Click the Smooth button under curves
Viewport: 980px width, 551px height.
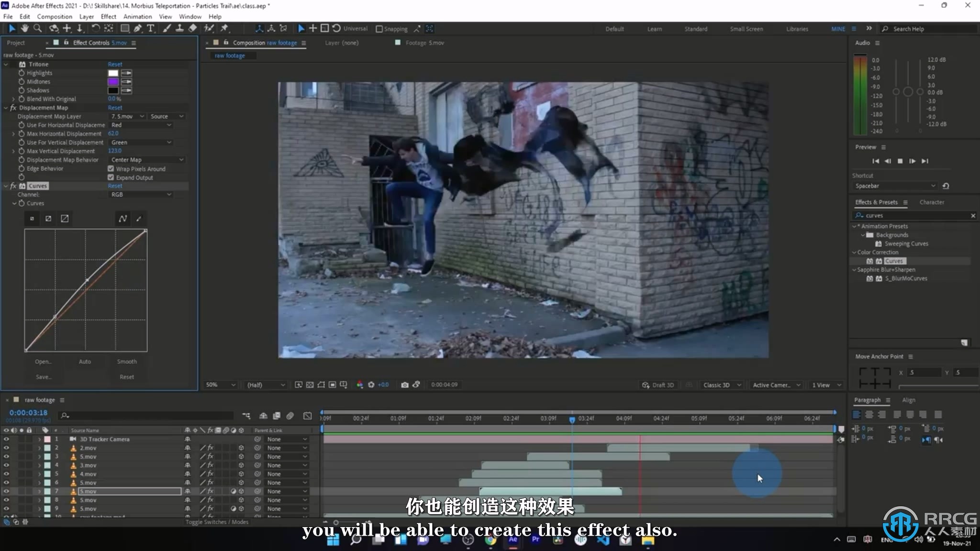tap(127, 362)
